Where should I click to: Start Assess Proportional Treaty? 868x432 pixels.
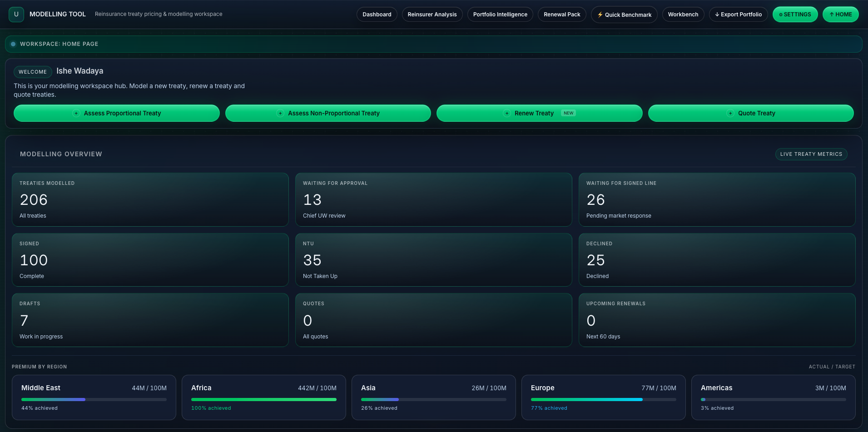[117, 113]
